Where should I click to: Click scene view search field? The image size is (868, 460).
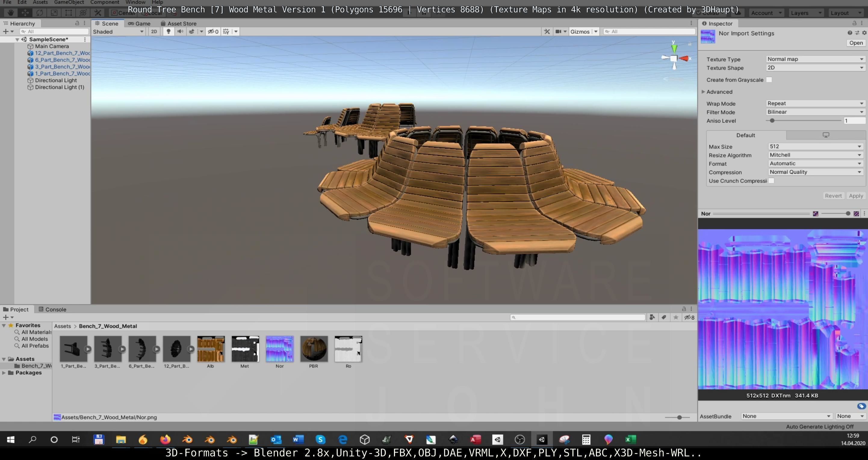[649, 31]
